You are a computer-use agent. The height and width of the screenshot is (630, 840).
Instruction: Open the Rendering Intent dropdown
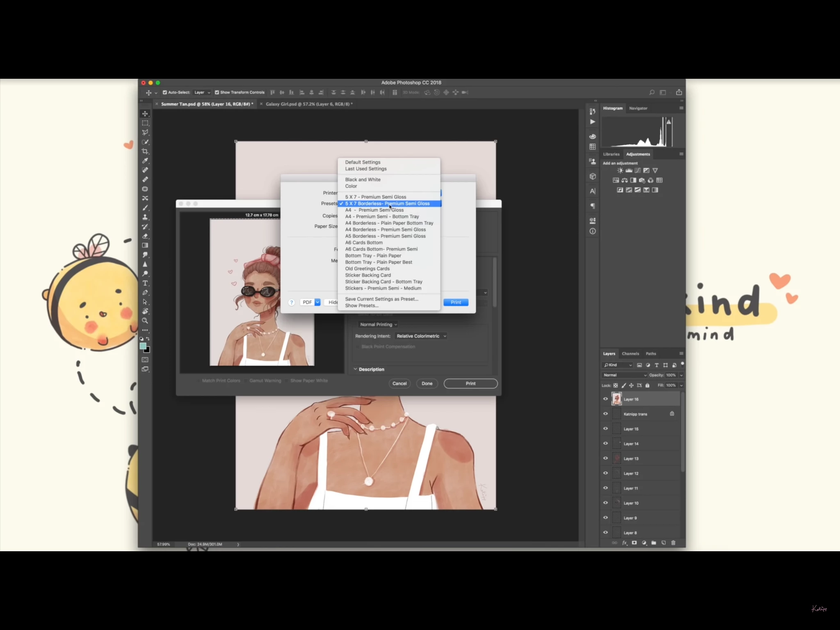[x=421, y=336]
